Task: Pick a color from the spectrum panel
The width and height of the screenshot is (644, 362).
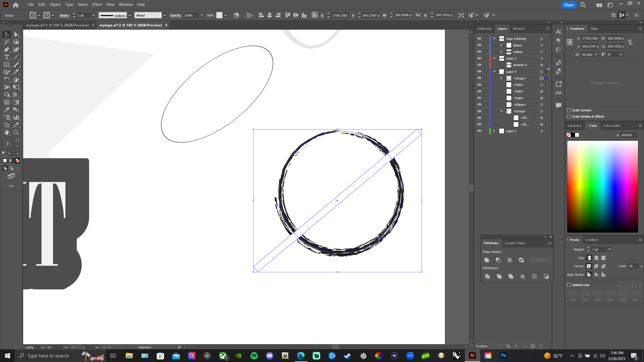Action: point(602,186)
